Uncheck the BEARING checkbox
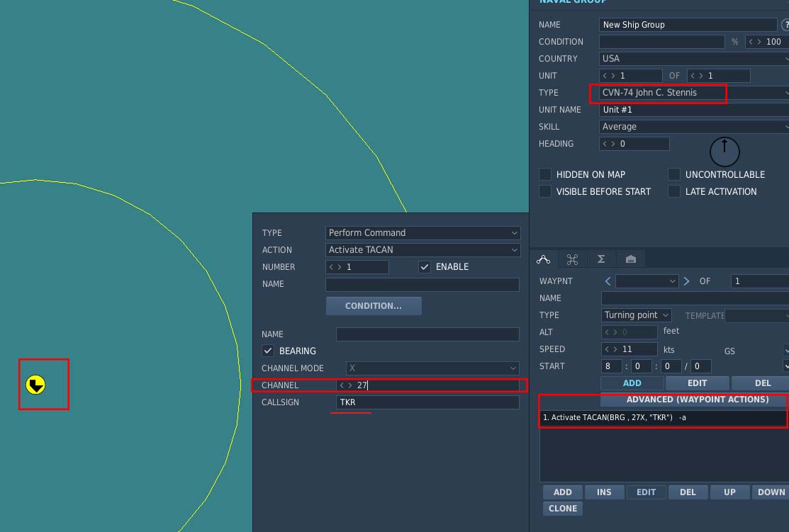The width and height of the screenshot is (789, 532). coord(268,351)
